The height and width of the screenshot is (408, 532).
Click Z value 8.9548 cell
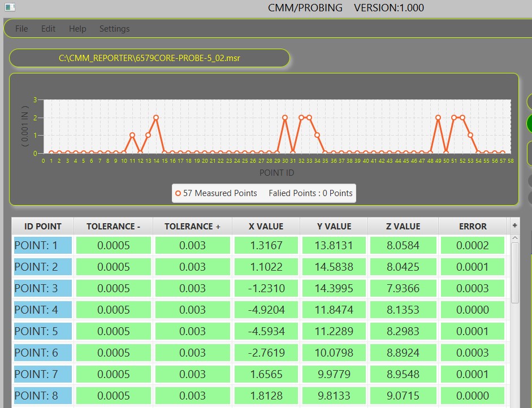pos(403,374)
